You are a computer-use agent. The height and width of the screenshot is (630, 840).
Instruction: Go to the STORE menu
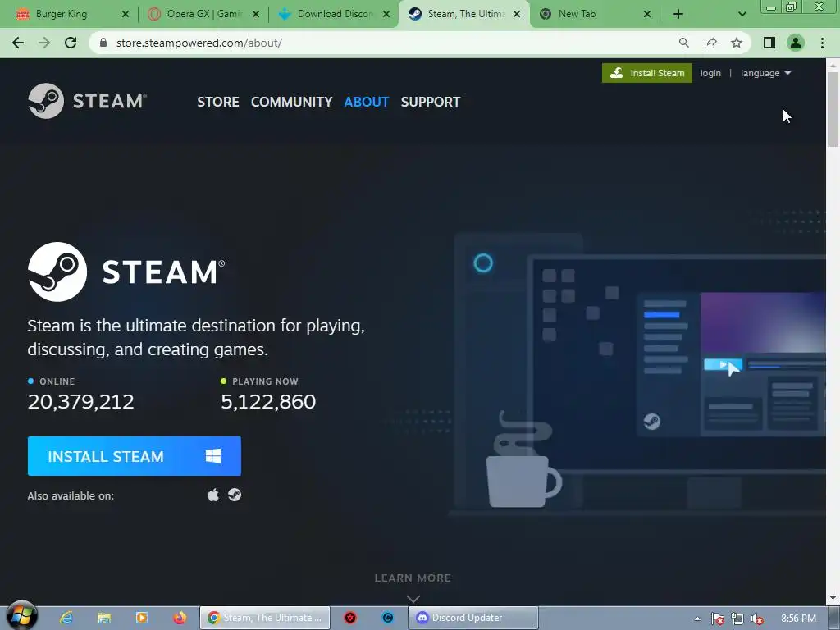click(218, 102)
